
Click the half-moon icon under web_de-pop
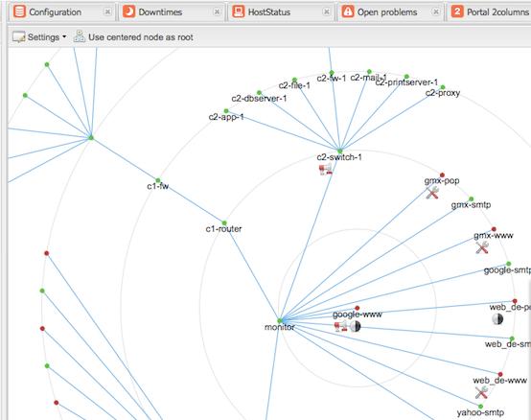coord(497,318)
